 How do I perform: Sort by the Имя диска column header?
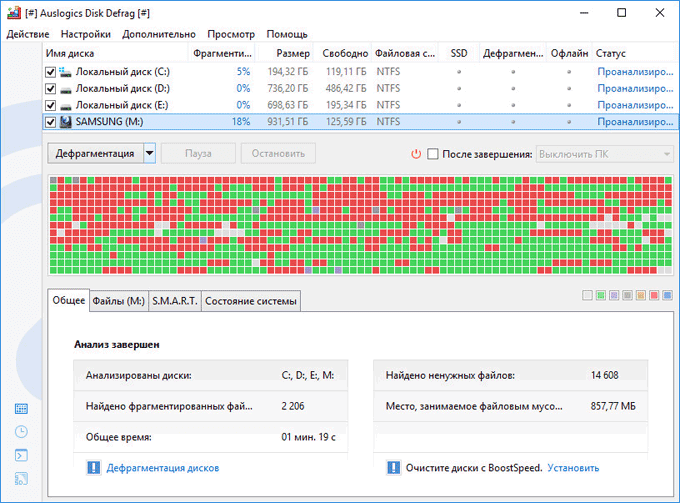coord(115,53)
